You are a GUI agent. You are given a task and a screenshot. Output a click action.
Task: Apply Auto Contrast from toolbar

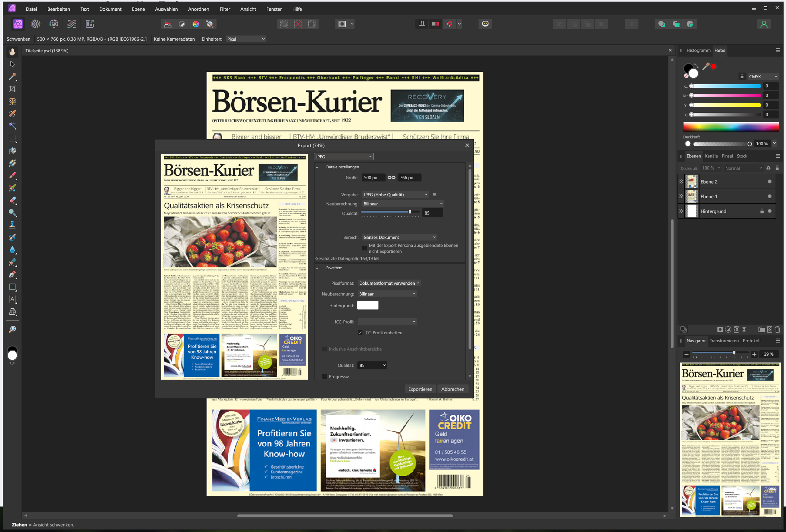182,24
